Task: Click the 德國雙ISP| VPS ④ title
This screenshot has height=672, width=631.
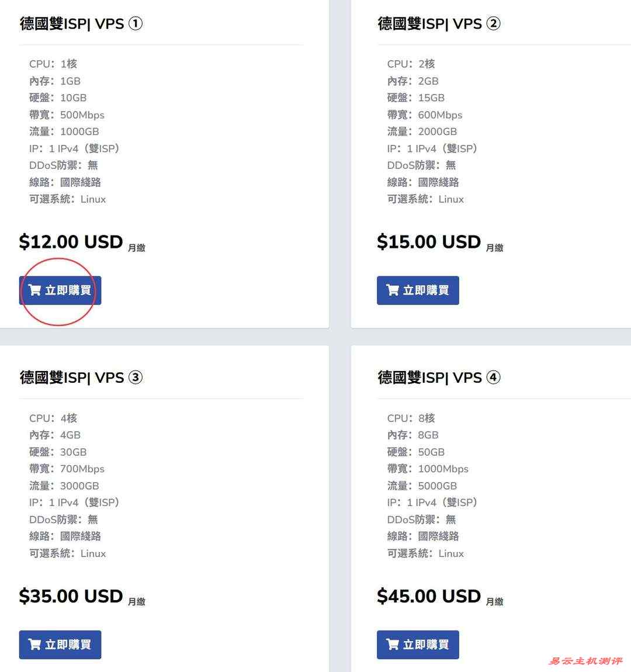Action: click(439, 377)
